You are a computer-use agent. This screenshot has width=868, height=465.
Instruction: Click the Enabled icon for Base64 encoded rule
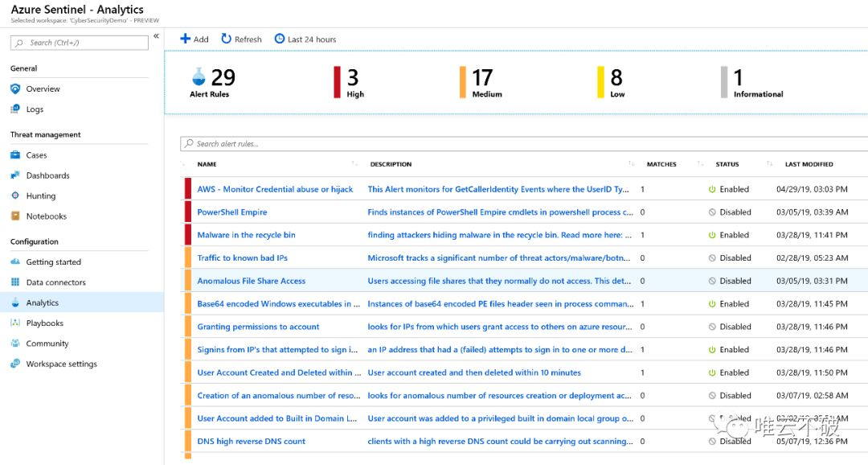pyautogui.click(x=712, y=304)
